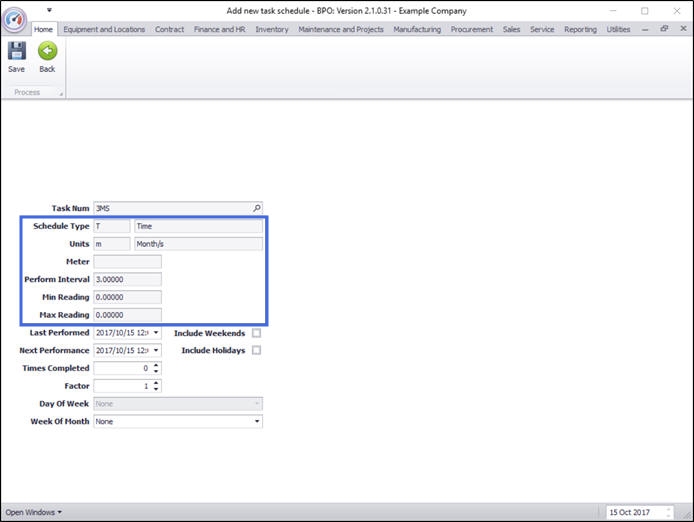Image resolution: width=694 pixels, height=522 pixels.
Task: Maximize the BPO application window
Action: pos(645,11)
